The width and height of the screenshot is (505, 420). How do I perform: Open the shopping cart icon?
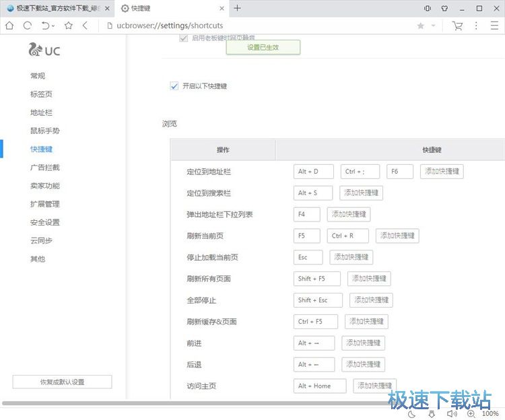457,26
